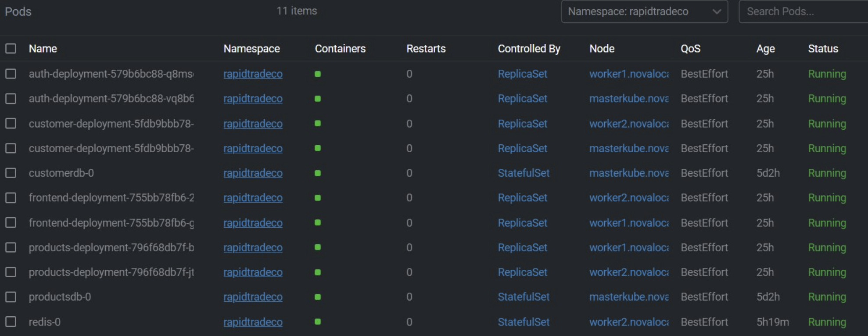Click container status square of products-deployment-796f68db7f-jt pod
The image size is (868, 336).
[318, 272]
